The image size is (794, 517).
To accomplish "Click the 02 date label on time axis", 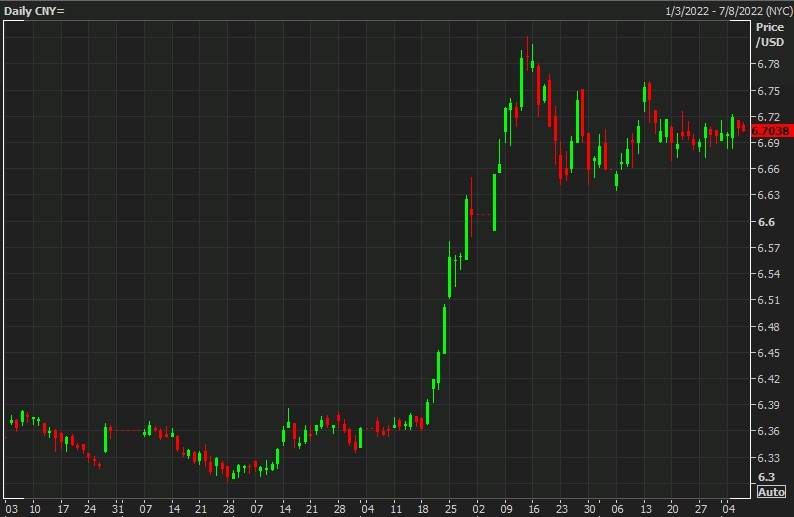I will tap(479, 509).
